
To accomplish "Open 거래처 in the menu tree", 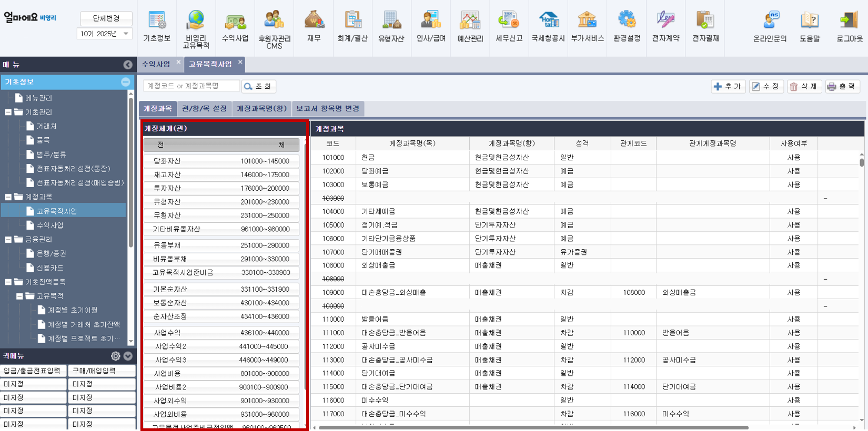I will click(x=46, y=126).
